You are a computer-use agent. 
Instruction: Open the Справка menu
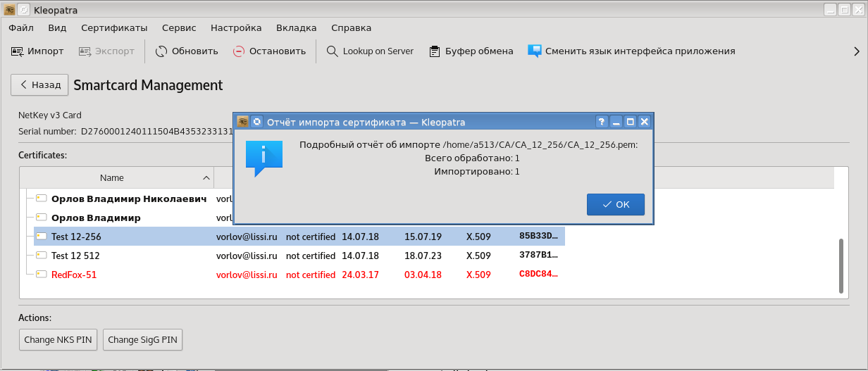(351, 28)
